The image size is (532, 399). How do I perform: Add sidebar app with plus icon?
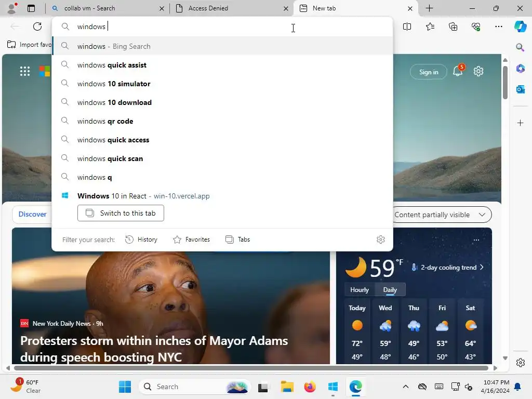click(520, 123)
